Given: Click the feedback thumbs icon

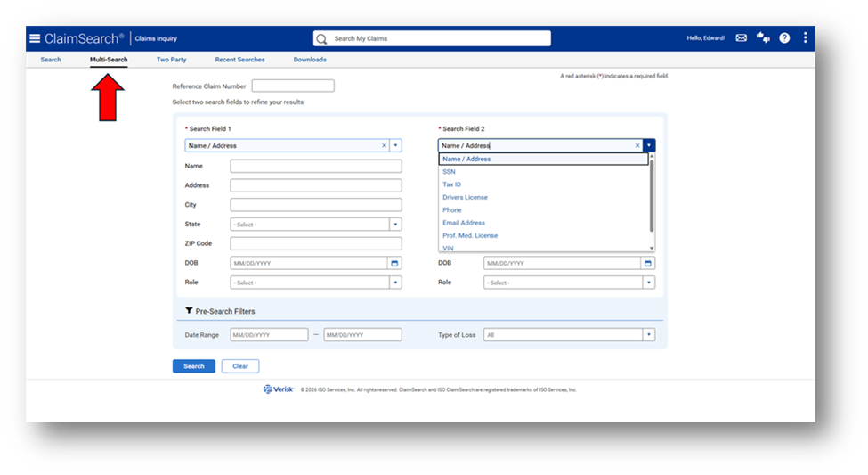Looking at the screenshot, I should pos(763,37).
